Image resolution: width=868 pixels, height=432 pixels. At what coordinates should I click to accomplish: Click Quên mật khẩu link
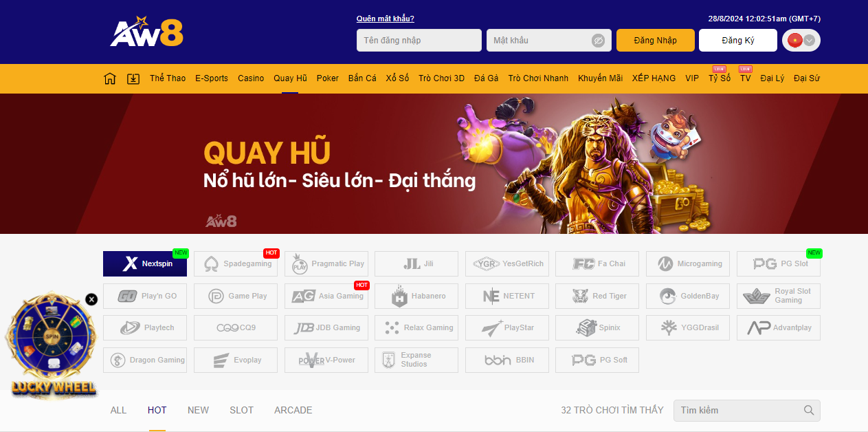(386, 19)
